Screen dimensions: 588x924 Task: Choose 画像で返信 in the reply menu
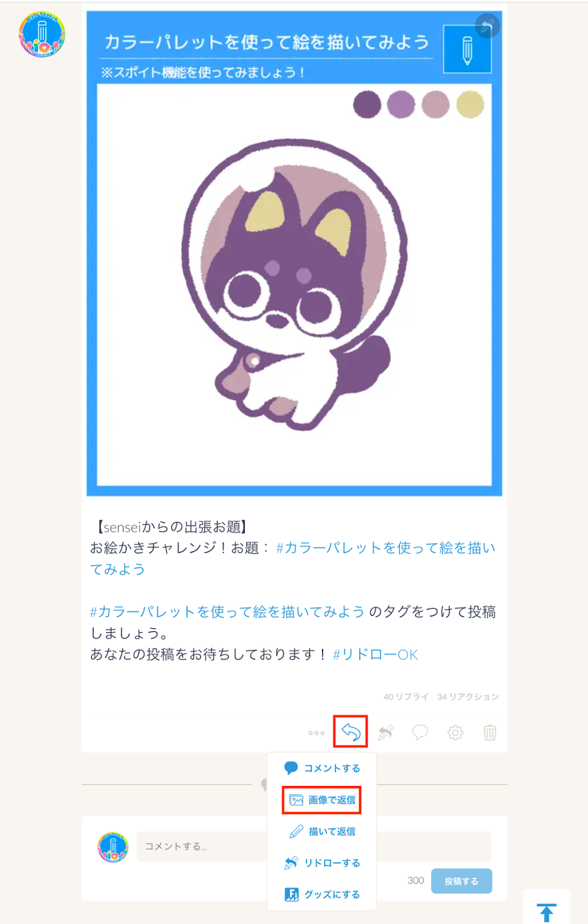tap(322, 800)
